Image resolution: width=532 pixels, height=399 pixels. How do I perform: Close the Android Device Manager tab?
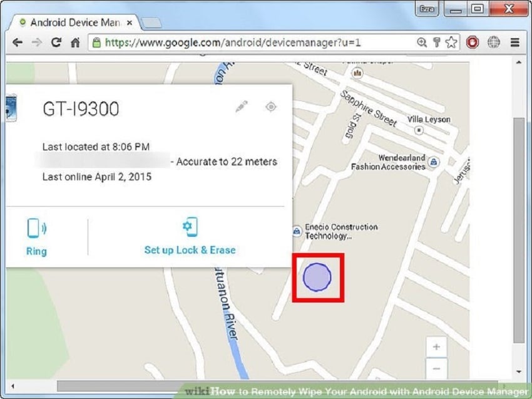[130, 23]
